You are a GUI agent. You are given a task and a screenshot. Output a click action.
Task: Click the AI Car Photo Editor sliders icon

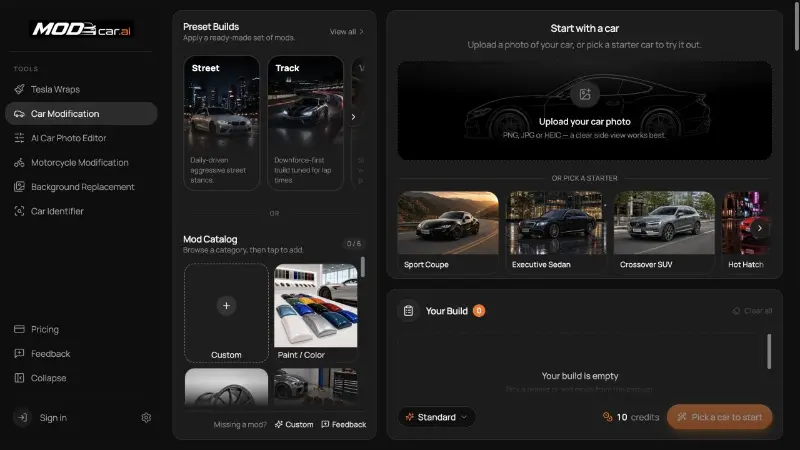[19, 138]
